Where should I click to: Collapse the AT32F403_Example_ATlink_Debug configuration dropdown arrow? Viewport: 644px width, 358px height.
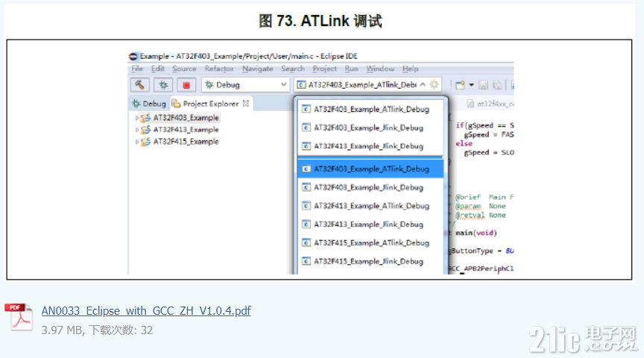coord(423,84)
